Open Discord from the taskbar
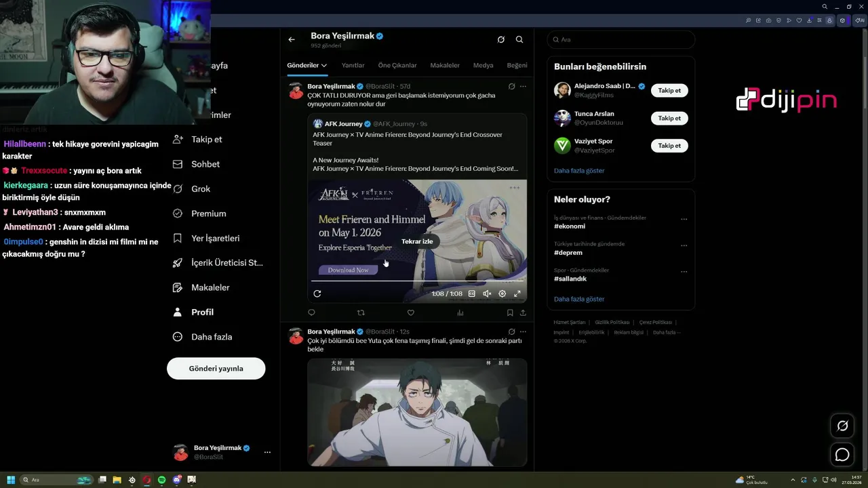This screenshot has height=488, width=868. click(177, 480)
